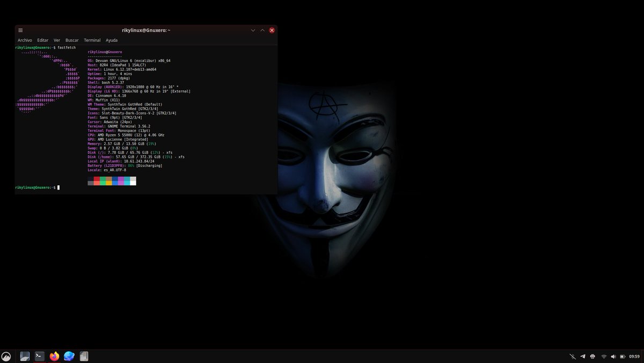
Task: Click the OS: Devuan GNU/Linux line
Action: point(129,61)
